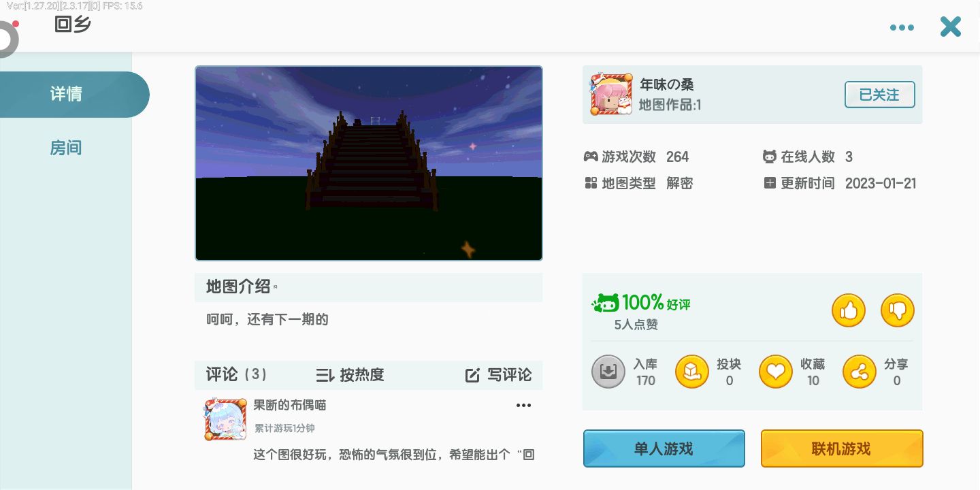Give the map a thumbs down
The image size is (980, 490).
click(897, 311)
